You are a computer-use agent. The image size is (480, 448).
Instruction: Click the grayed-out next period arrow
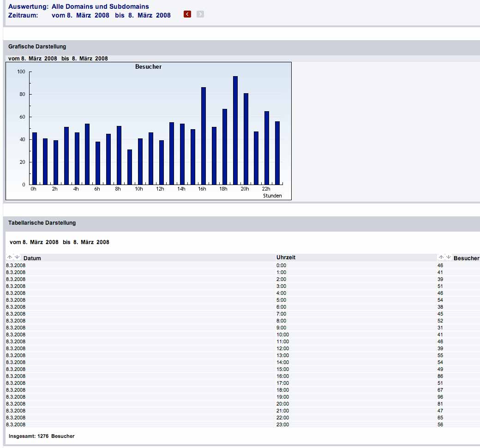tap(200, 14)
